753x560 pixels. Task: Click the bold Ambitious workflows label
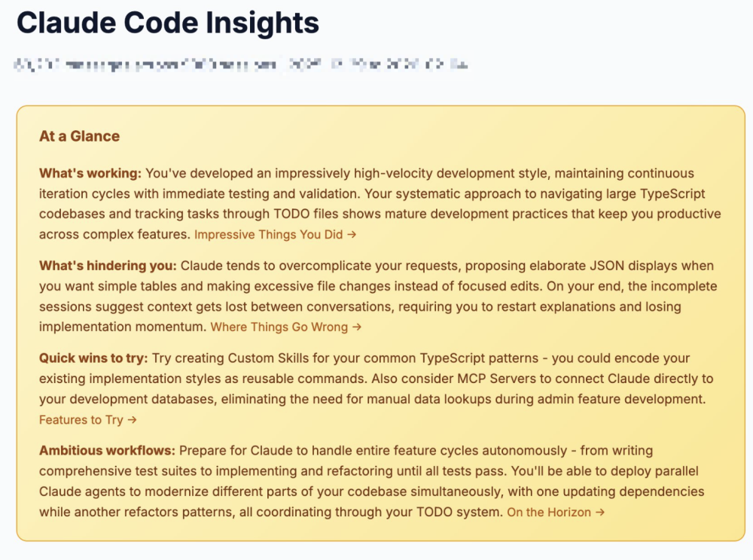107,451
